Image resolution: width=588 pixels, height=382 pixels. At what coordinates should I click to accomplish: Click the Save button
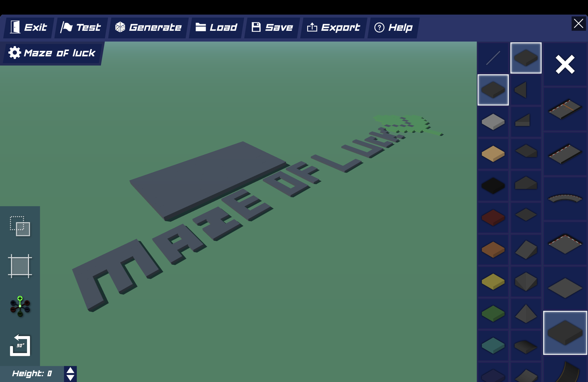[x=272, y=27]
